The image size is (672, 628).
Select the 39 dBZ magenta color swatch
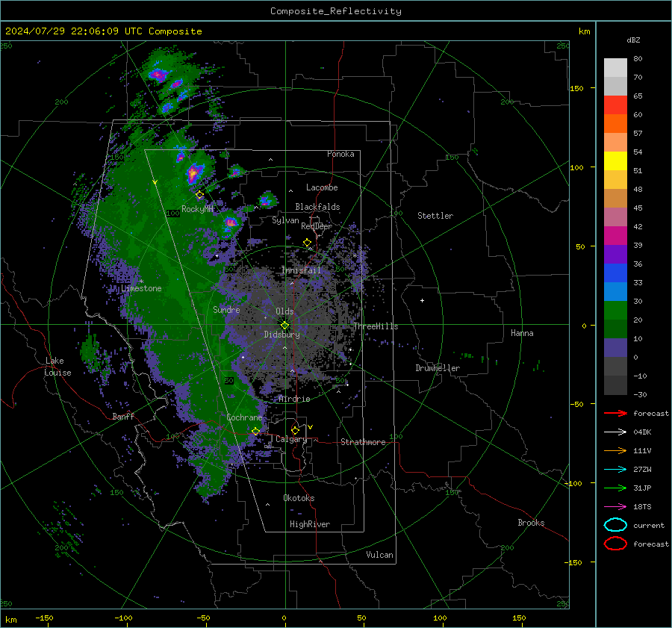(615, 236)
